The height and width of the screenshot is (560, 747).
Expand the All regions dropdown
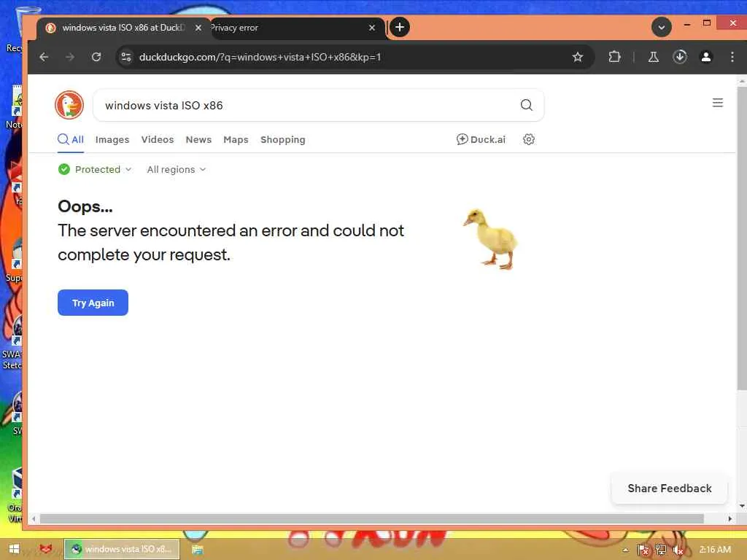[x=177, y=169]
